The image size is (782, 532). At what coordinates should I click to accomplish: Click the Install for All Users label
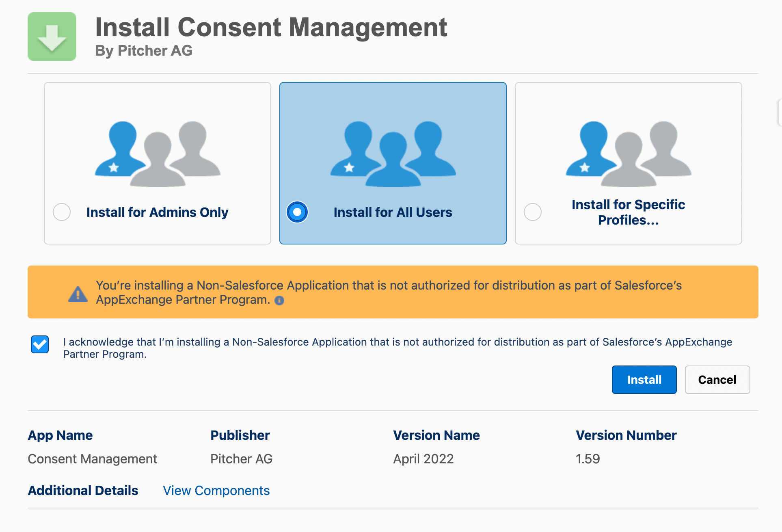(393, 212)
